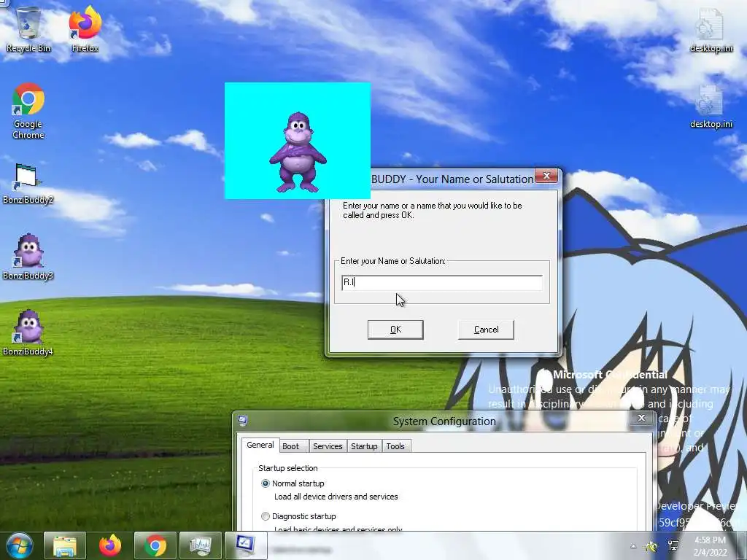Confirm the name with the OK button
Image resolution: width=747 pixels, height=560 pixels.
pos(395,330)
